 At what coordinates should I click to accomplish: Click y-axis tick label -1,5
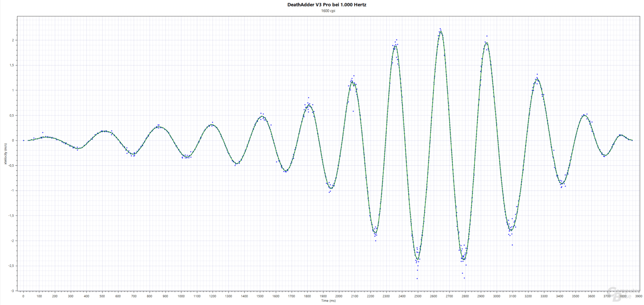pyautogui.click(x=11, y=216)
